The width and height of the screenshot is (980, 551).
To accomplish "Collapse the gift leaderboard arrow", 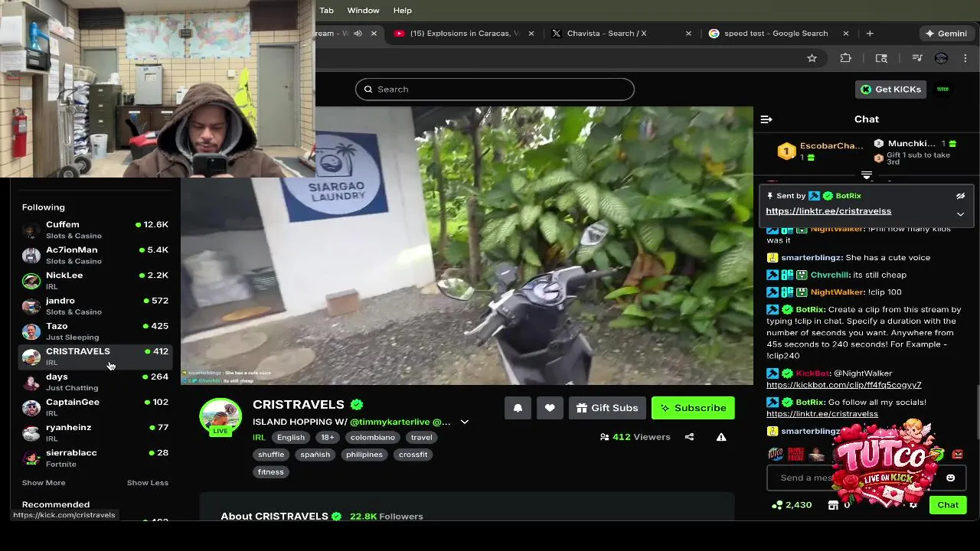I will (867, 175).
